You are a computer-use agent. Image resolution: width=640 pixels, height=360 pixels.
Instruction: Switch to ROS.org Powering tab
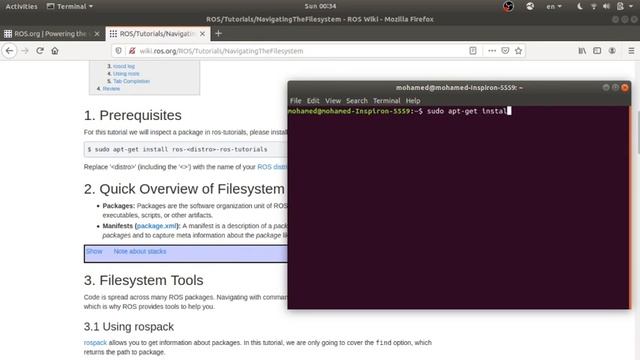[x=51, y=34]
